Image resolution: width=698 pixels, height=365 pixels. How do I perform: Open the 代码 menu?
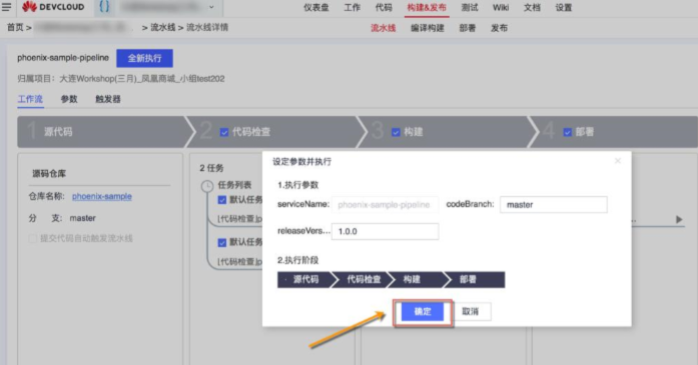click(x=384, y=8)
